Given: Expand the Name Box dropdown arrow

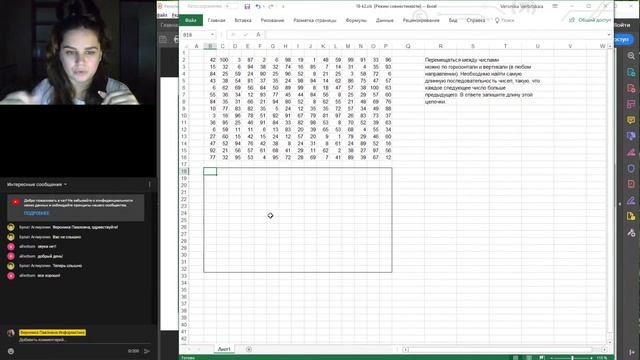Looking at the screenshot, I should click(x=212, y=35).
